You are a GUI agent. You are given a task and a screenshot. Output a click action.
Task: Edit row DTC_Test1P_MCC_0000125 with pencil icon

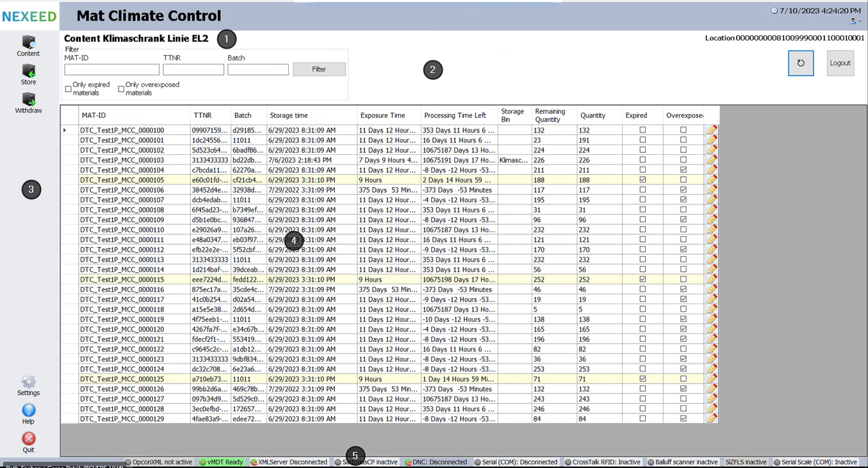pos(712,379)
